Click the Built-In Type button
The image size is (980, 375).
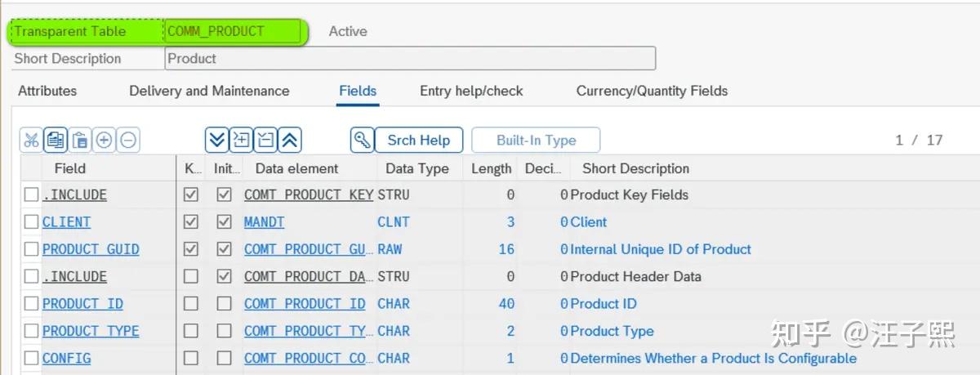(x=536, y=141)
